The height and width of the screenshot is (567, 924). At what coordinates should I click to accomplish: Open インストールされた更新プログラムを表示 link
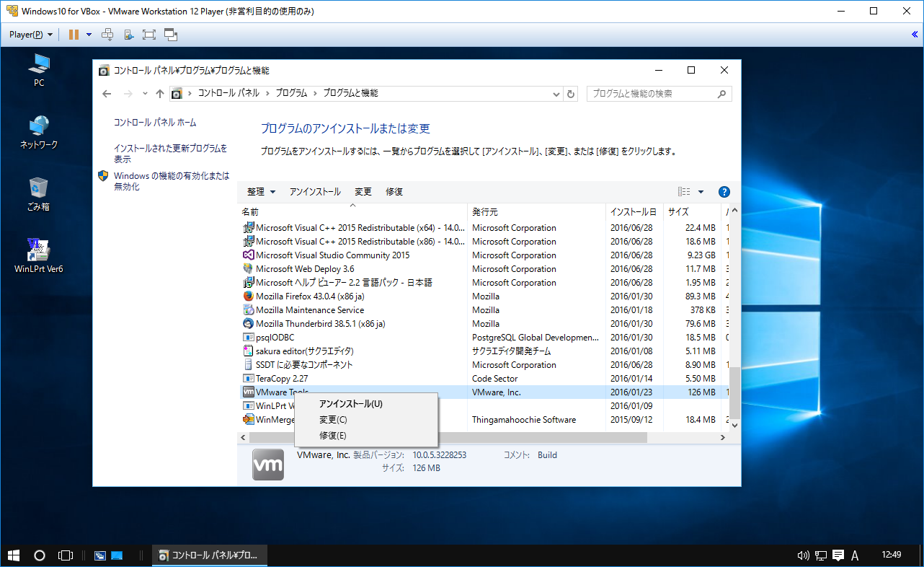171,154
